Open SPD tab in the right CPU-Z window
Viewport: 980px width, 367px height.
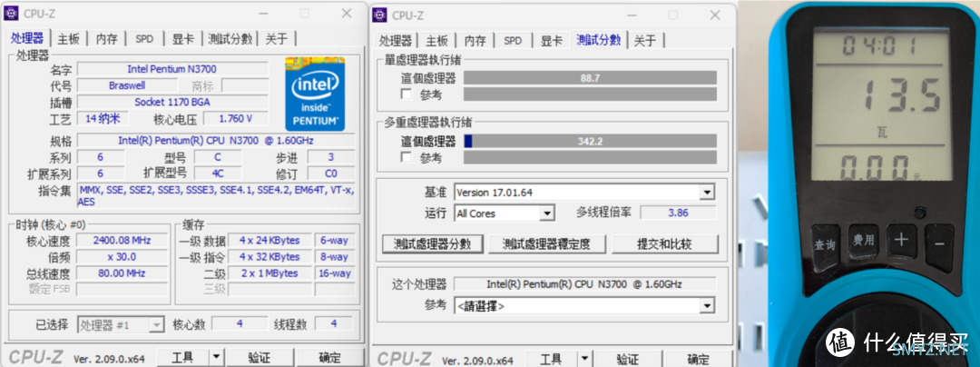(x=513, y=41)
